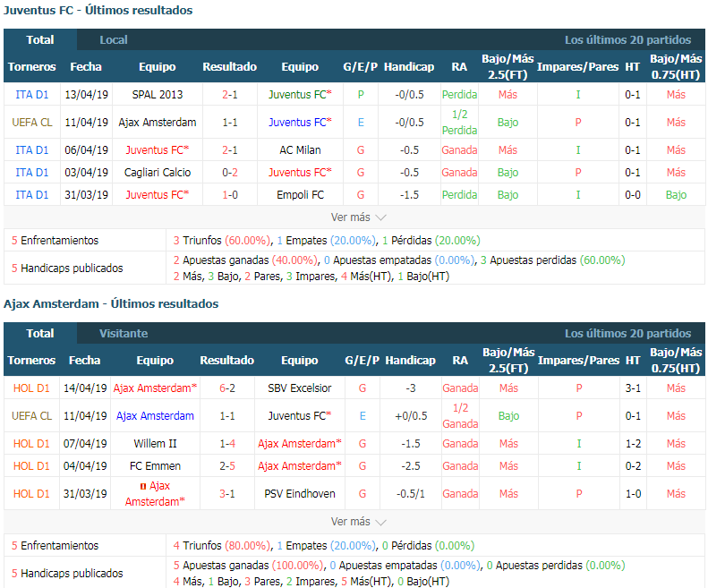Click the +0/0.5 handicap value
This screenshot has width=708, height=588.
point(411,416)
